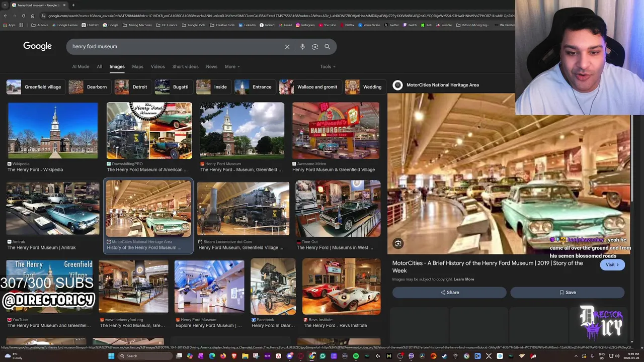
Task: Open the weather widget on the taskbar
Action: pos(13,356)
